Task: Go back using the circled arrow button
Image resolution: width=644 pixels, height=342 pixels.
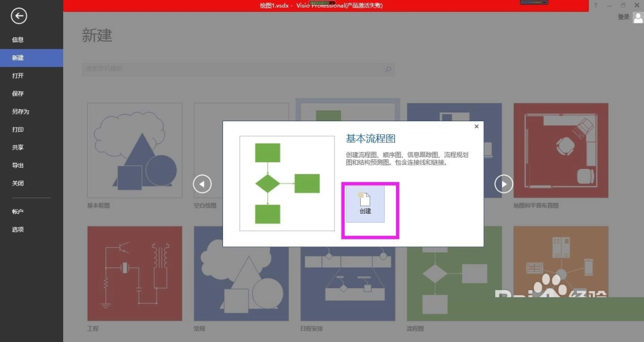Action: tap(19, 16)
